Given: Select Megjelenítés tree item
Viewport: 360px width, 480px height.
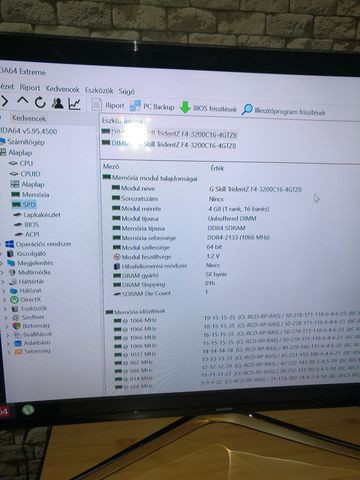Looking at the screenshot, I should pyautogui.click(x=30, y=263).
